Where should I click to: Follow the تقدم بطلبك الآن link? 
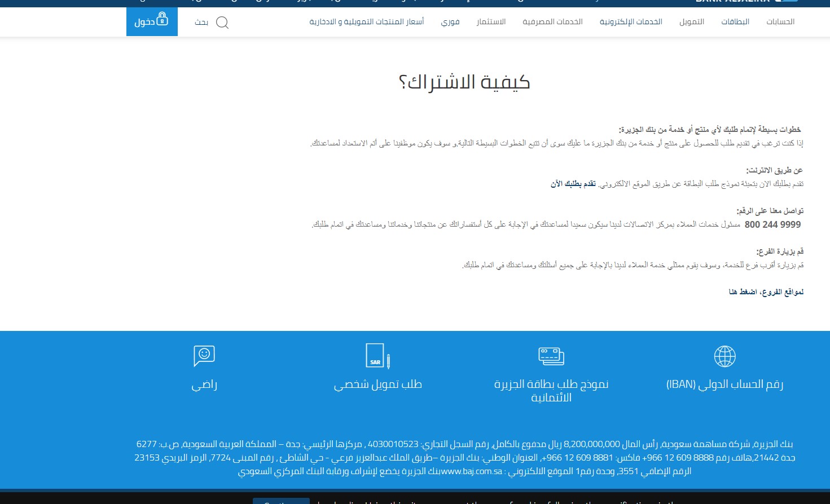(x=573, y=184)
